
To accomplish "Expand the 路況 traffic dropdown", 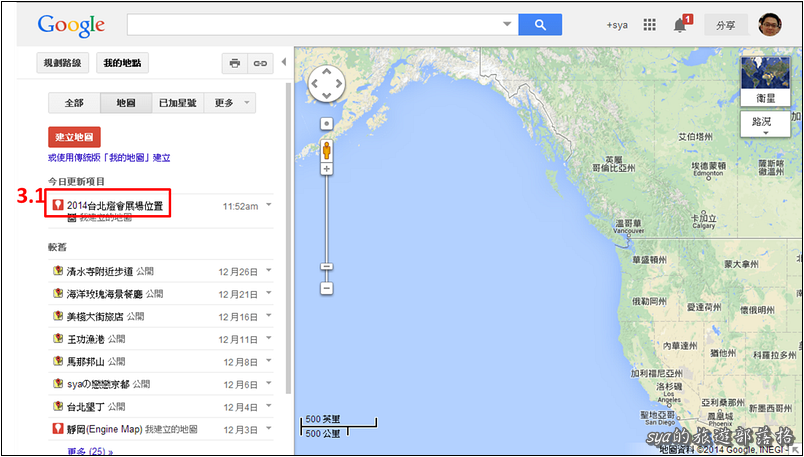I will [765, 125].
